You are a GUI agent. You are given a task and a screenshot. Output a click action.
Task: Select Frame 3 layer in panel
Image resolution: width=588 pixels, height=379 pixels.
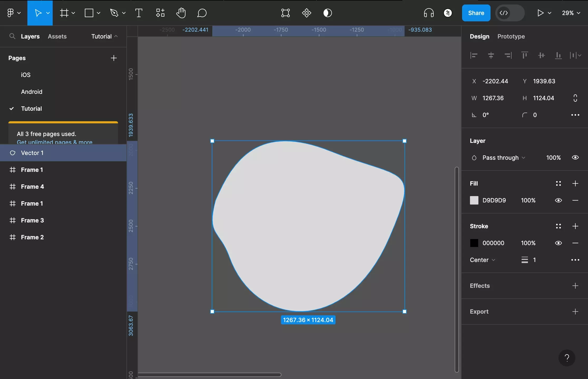[32, 220]
